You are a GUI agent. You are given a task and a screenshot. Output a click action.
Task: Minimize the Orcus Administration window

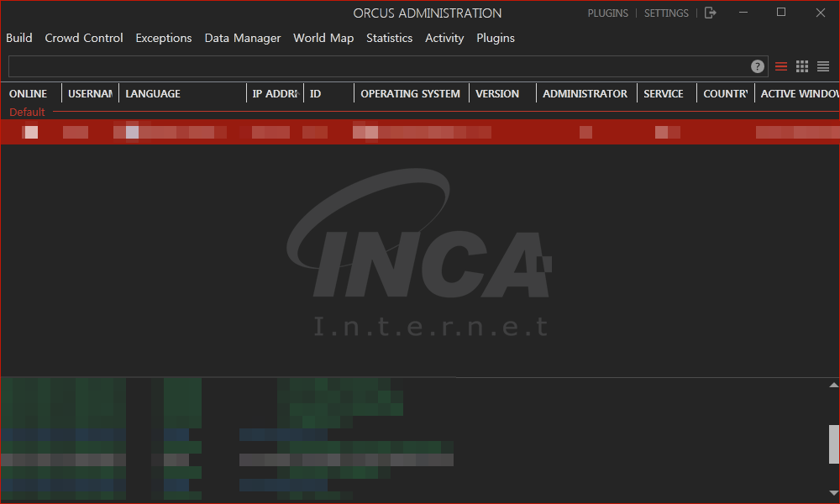(743, 13)
